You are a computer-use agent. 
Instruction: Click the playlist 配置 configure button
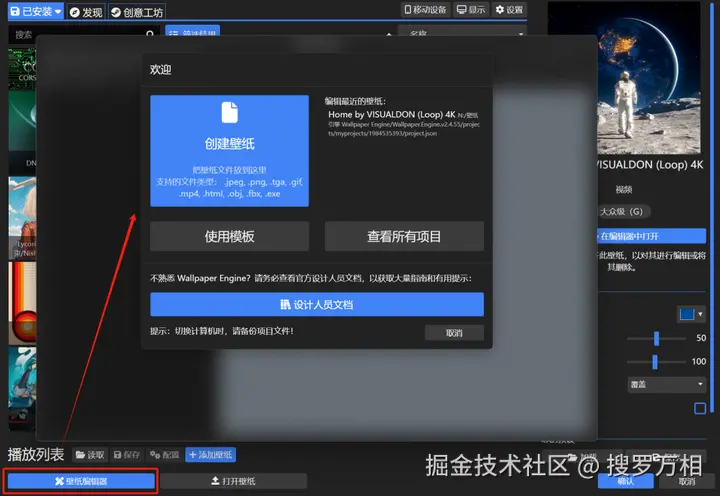[164, 455]
